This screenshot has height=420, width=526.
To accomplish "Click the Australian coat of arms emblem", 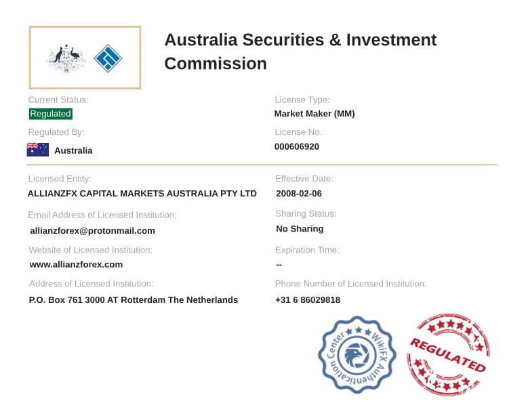I will coord(66,58).
